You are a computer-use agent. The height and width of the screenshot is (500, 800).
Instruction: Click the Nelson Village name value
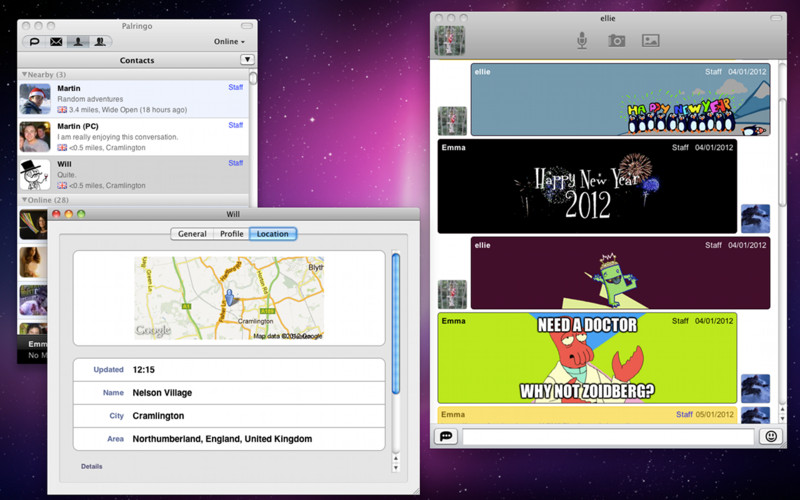click(x=162, y=393)
